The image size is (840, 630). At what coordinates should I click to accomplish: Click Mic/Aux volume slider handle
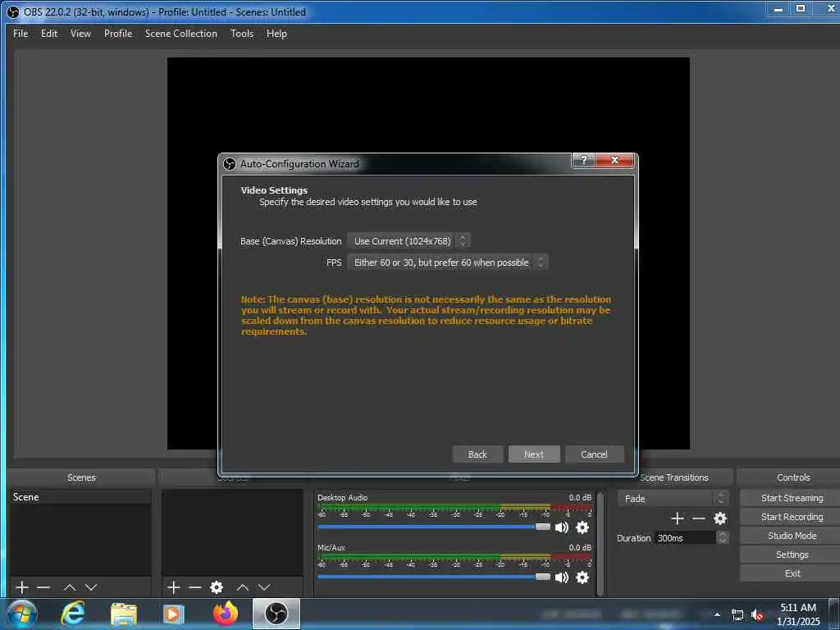click(543, 577)
